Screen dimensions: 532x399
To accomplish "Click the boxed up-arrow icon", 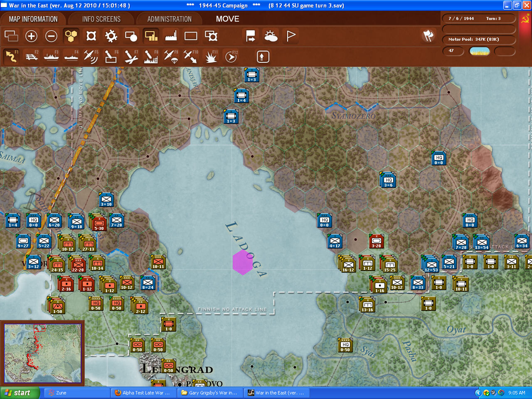I will 263,57.
